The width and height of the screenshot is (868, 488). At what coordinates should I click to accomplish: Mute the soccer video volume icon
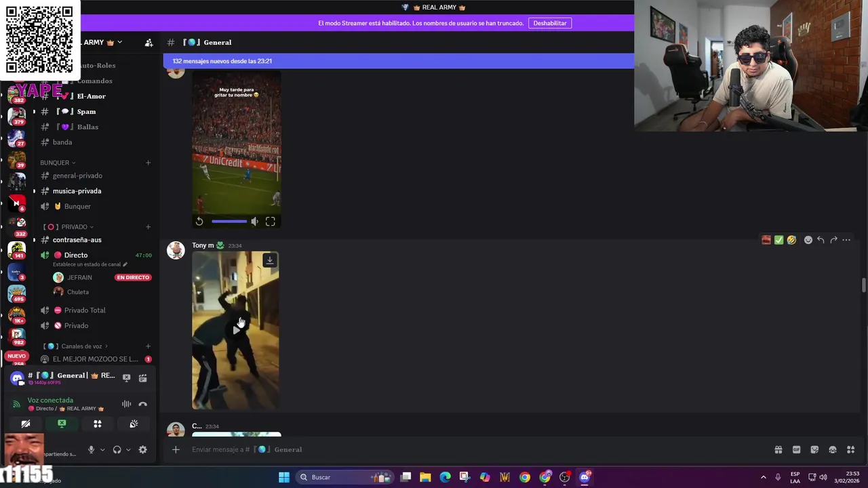coord(254,222)
